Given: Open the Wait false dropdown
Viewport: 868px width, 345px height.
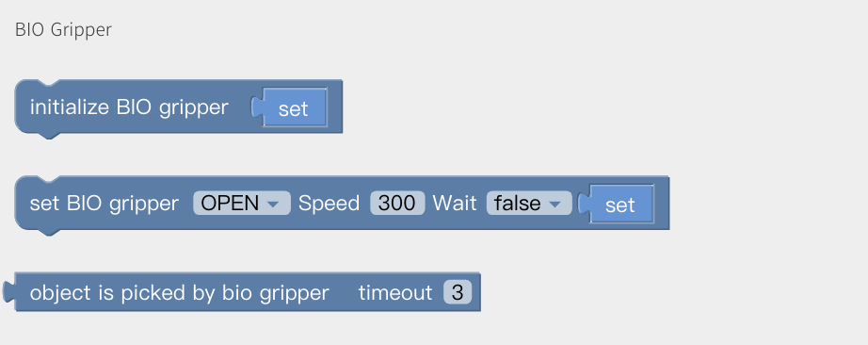Looking at the screenshot, I should (529, 203).
